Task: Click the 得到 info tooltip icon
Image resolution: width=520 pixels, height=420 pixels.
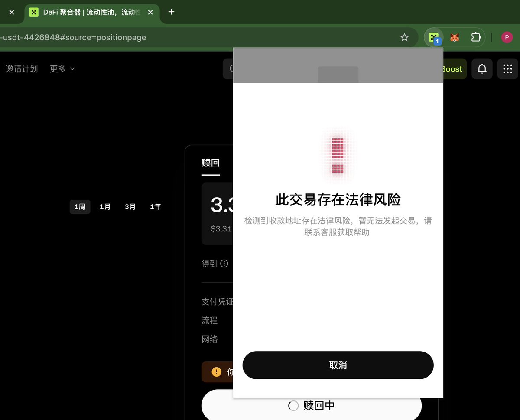Action: point(224,264)
